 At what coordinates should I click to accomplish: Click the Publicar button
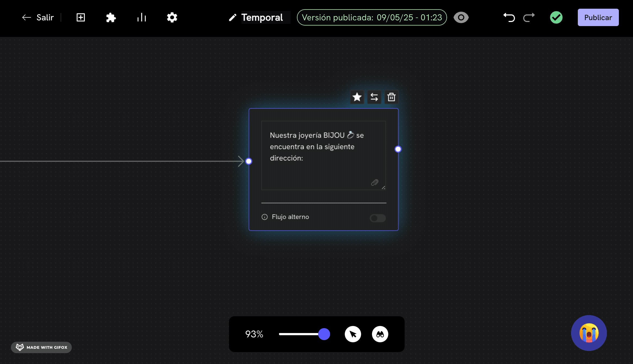598,18
